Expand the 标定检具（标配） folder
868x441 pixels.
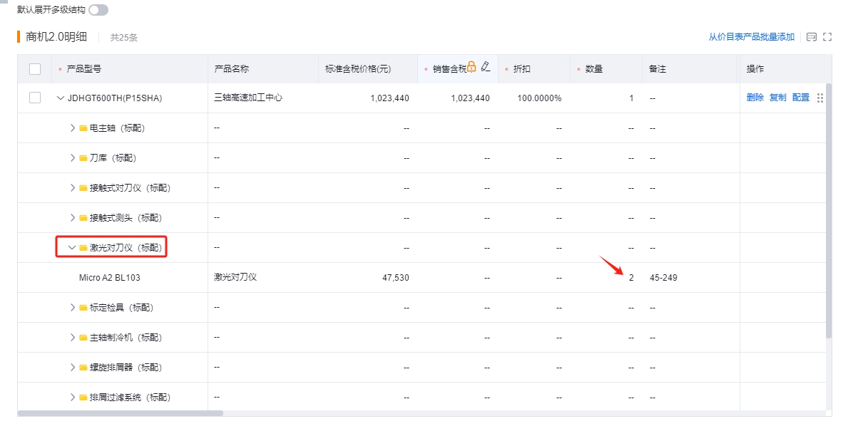point(72,308)
